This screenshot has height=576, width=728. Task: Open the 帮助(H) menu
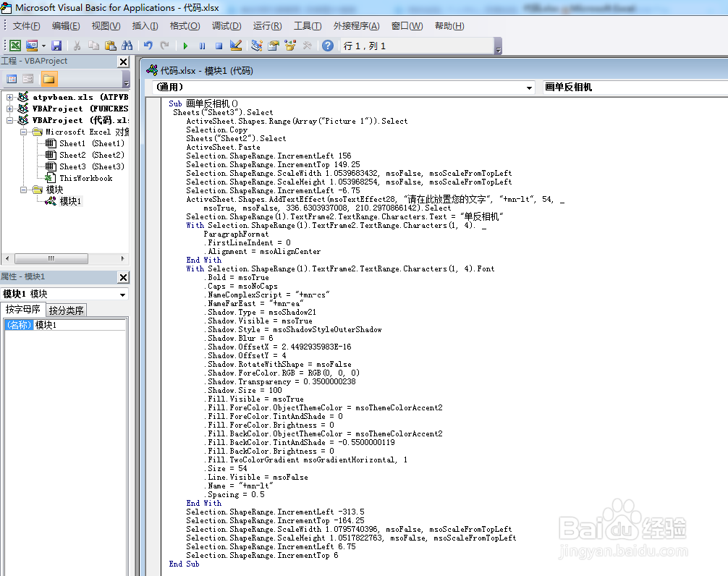point(449,26)
